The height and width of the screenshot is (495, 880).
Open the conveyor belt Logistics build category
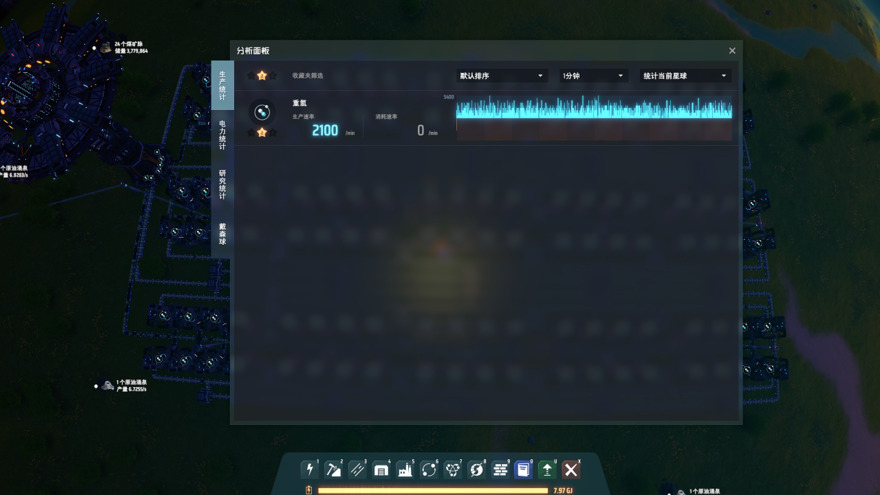point(357,469)
